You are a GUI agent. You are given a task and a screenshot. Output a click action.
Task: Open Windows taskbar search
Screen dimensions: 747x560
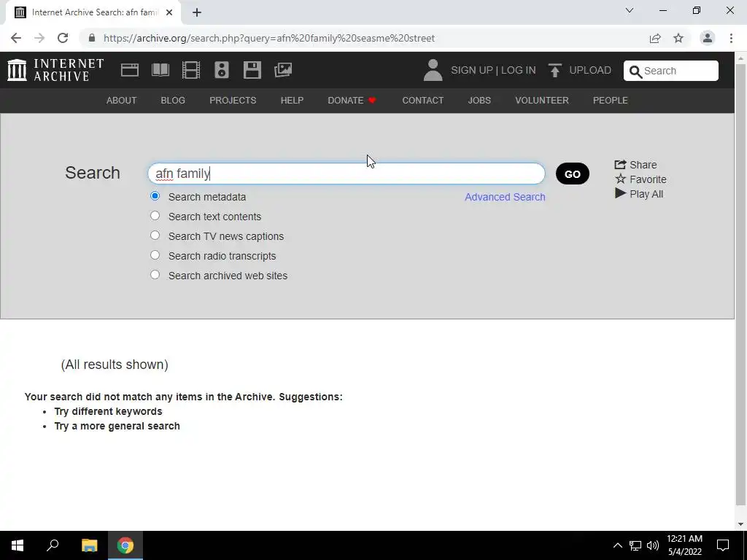(53, 545)
